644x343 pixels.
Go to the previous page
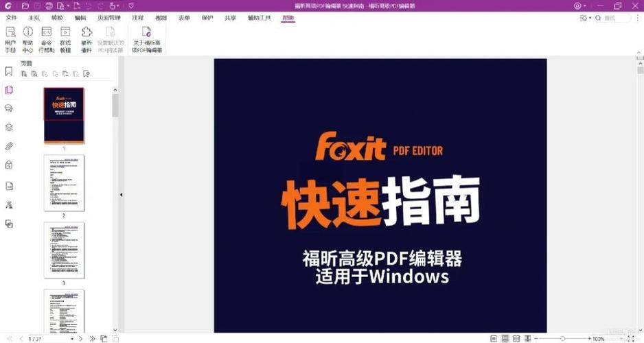21,339
